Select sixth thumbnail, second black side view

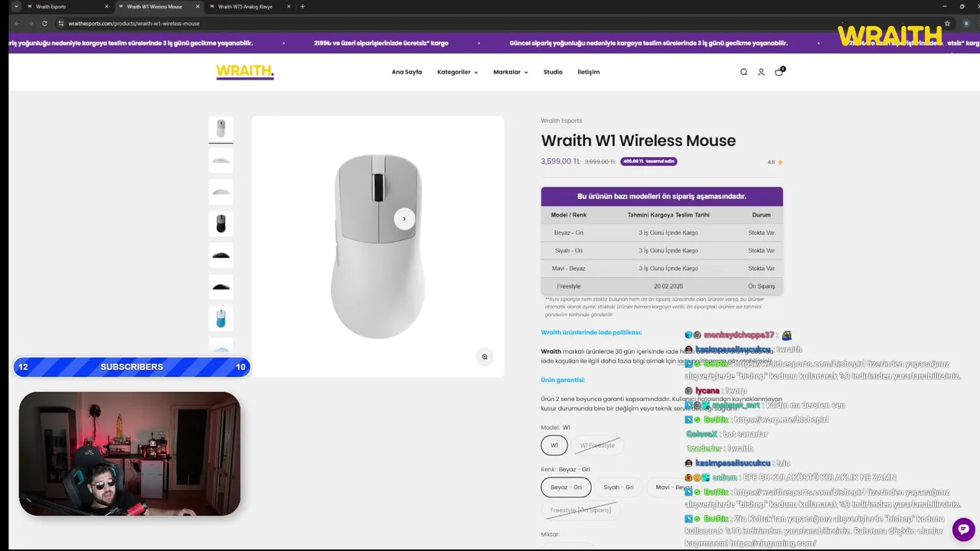[x=221, y=287]
